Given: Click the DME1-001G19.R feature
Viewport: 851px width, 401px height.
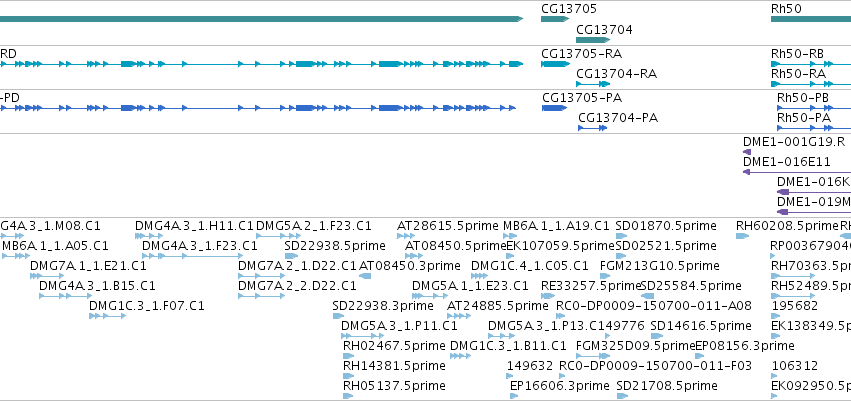Looking at the screenshot, I should tap(747, 152).
